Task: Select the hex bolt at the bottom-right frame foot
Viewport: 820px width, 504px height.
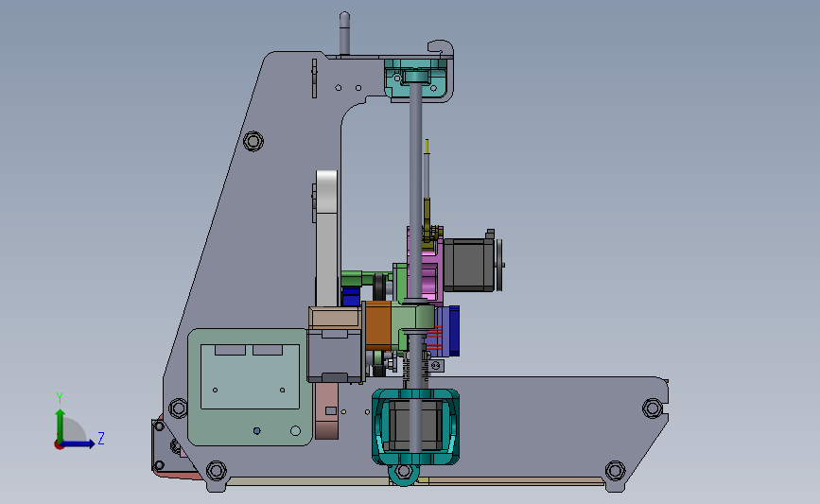Action: pyautogui.click(x=615, y=471)
